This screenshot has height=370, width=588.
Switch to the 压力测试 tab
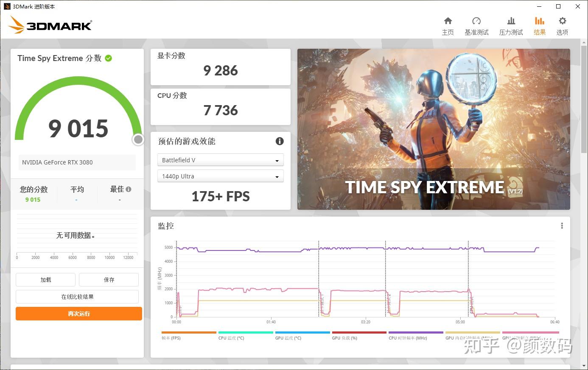(511, 21)
